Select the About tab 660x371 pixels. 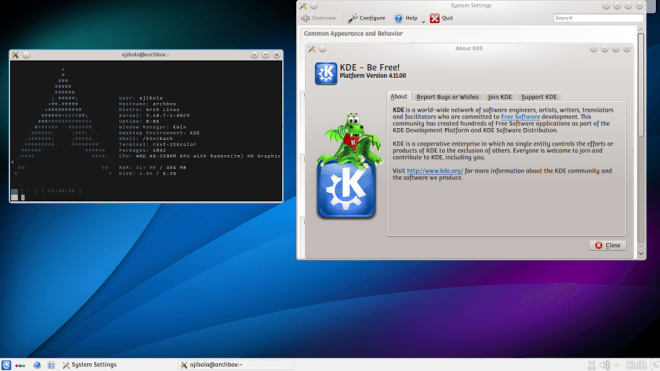[x=399, y=96]
